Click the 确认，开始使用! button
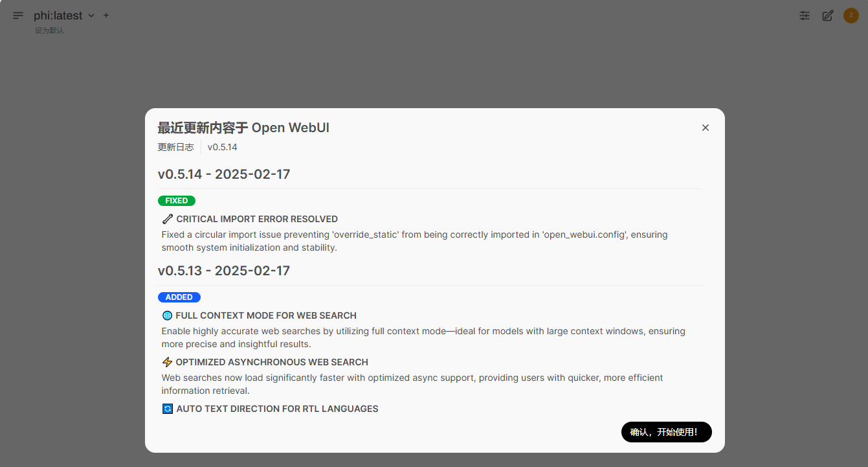The image size is (868, 467). (667, 432)
